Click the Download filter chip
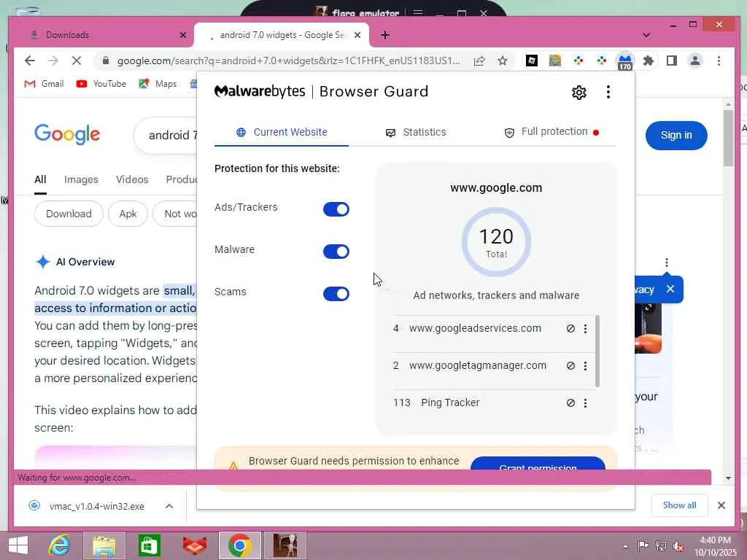 pos(69,214)
